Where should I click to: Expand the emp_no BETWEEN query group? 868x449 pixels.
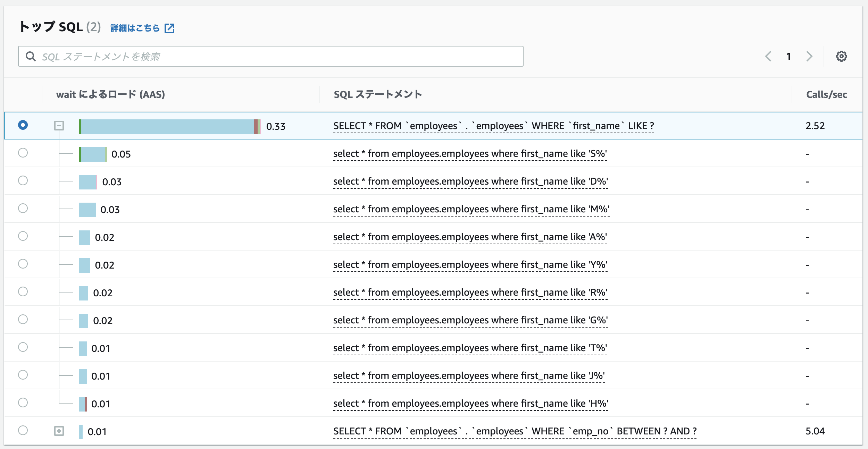point(59,431)
